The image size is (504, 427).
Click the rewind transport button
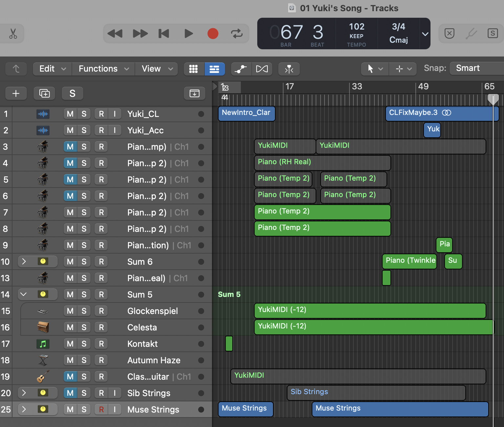115,34
